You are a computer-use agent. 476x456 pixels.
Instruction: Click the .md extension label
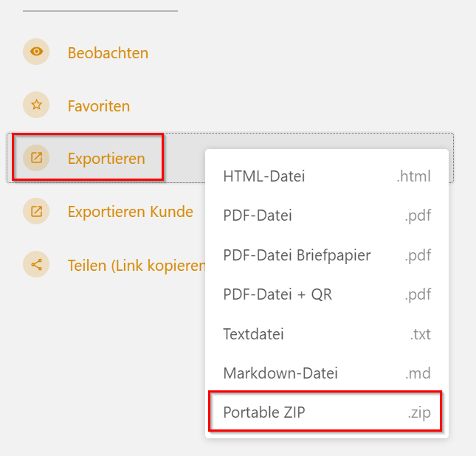coord(418,373)
